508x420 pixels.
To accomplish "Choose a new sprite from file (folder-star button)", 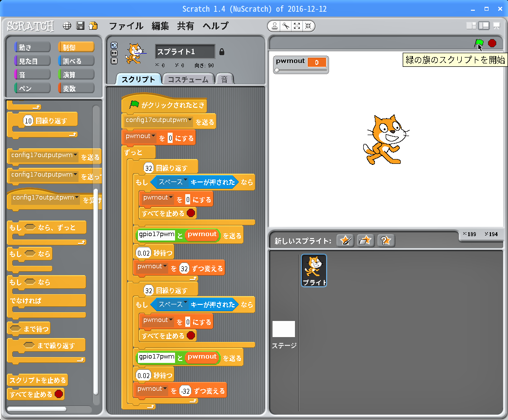I will click(x=365, y=240).
